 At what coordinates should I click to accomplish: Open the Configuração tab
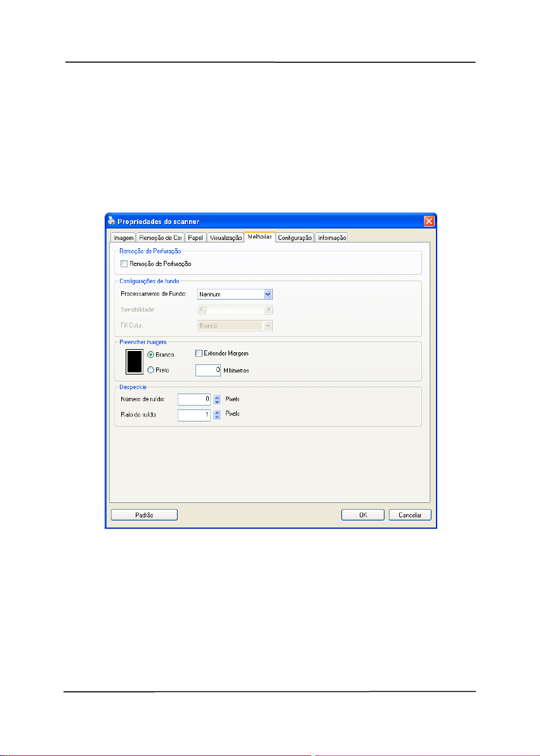tap(294, 237)
